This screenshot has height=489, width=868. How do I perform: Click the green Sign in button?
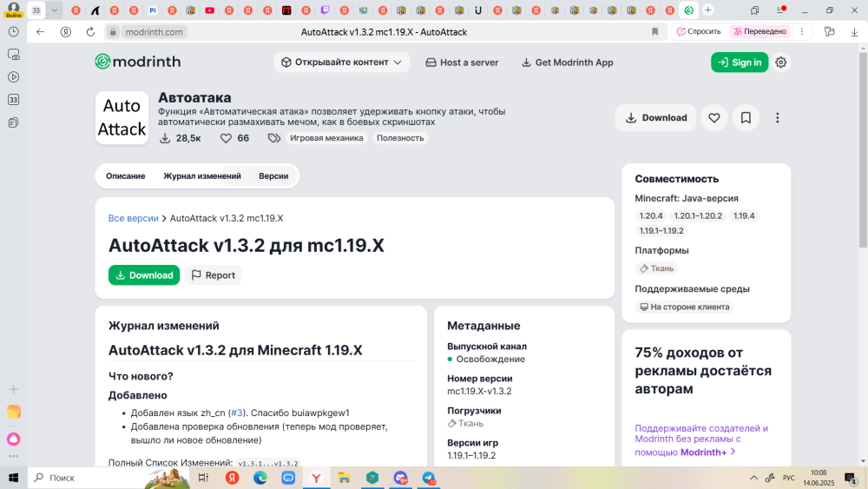coord(740,63)
